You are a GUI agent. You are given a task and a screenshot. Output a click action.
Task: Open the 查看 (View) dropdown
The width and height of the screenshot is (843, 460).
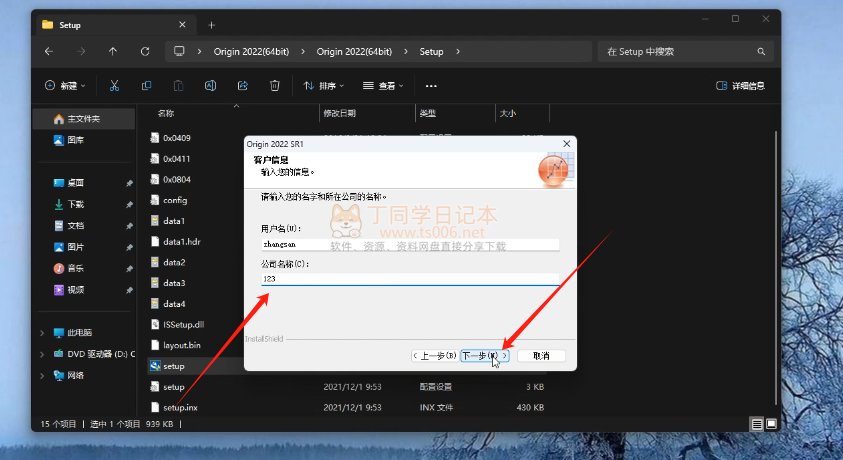click(383, 86)
